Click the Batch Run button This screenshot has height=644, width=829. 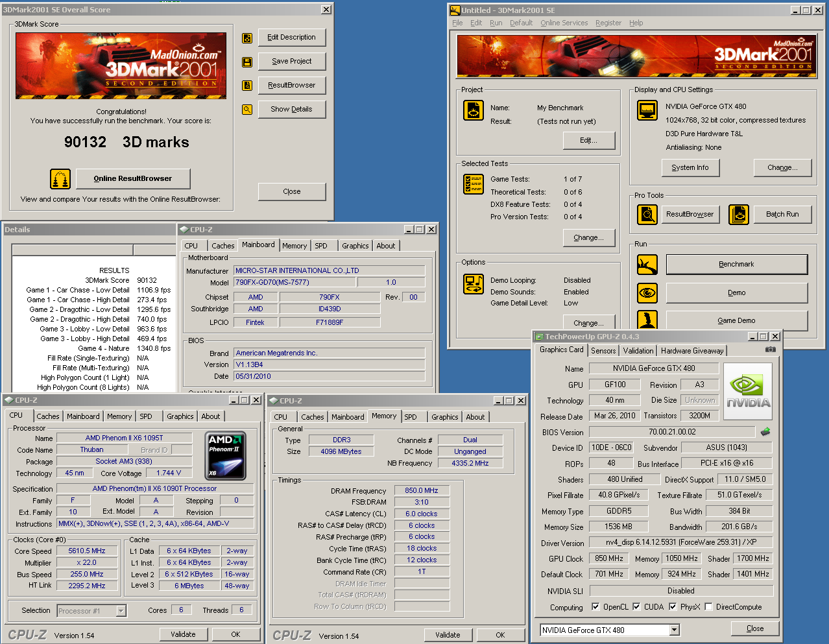tap(782, 214)
